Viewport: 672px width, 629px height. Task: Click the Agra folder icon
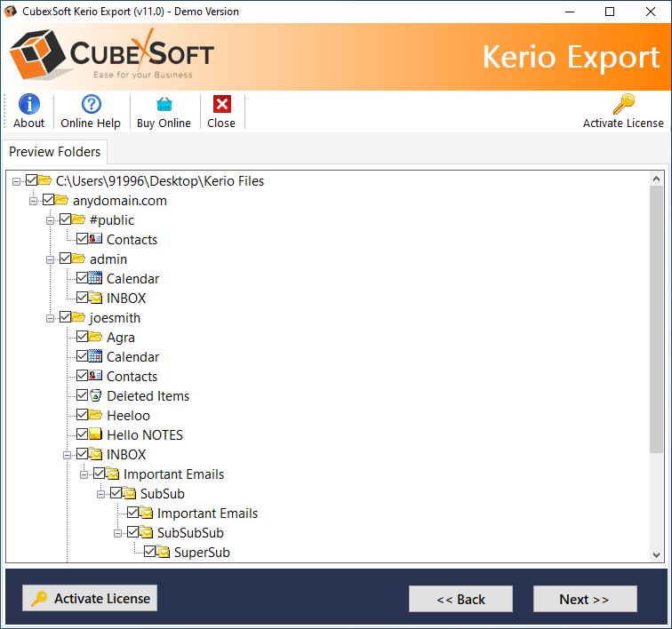(x=95, y=337)
